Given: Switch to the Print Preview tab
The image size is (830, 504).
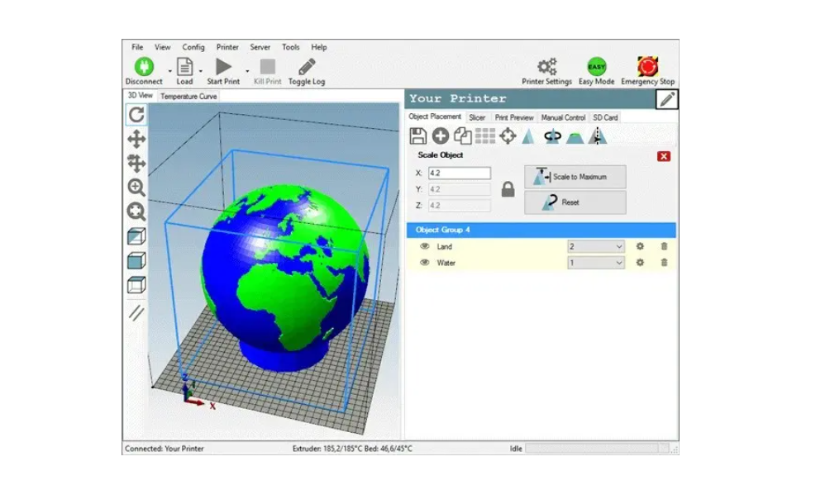Looking at the screenshot, I should pyautogui.click(x=514, y=117).
